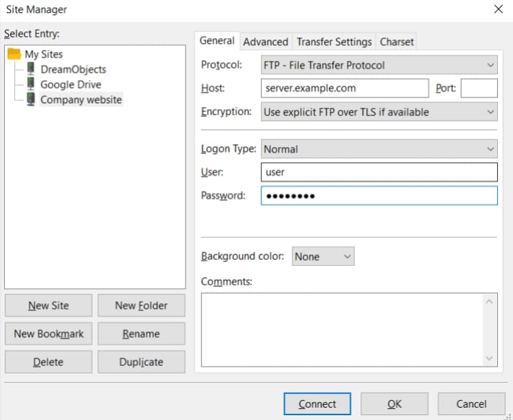This screenshot has height=420, width=513.
Task: Click Comments scrollbar down arrow
Action: click(490, 358)
